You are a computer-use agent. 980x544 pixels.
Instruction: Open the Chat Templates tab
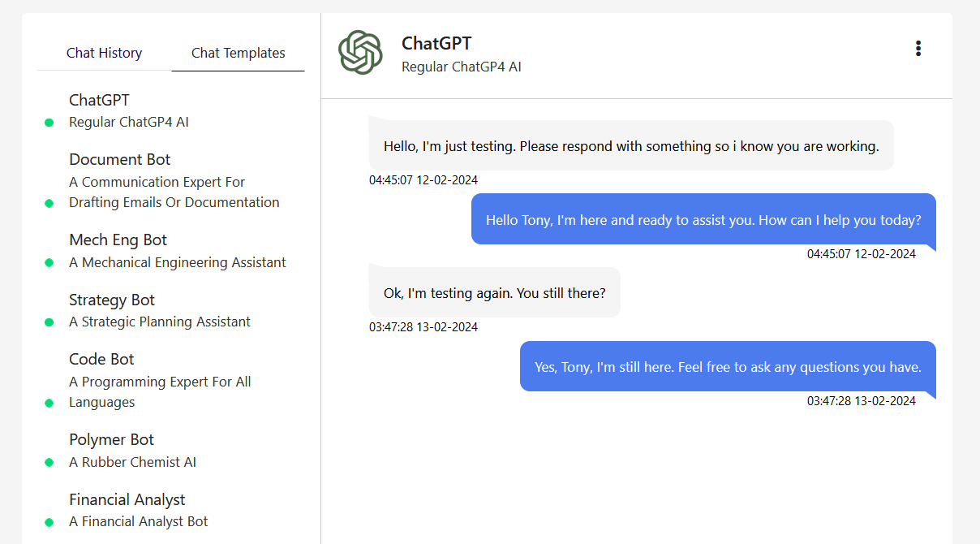point(238,53)
